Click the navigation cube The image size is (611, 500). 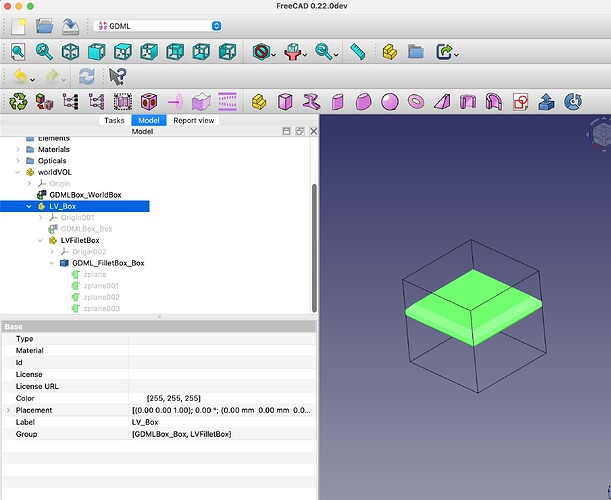600,134
